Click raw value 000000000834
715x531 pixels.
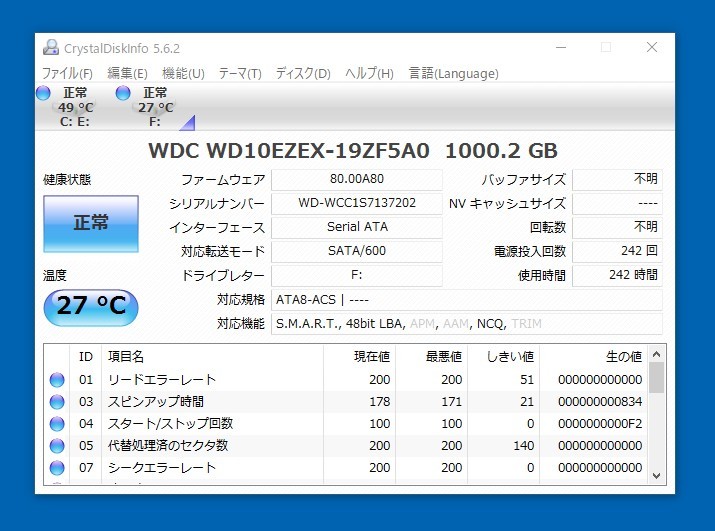(600, 402)
